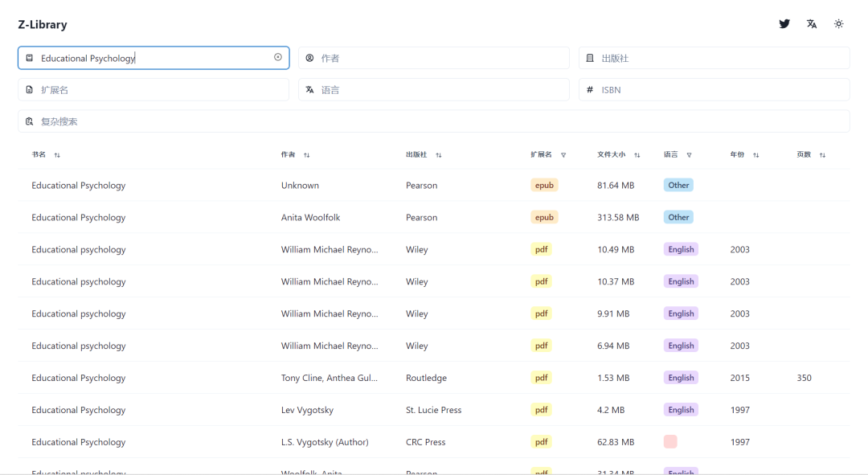Click the English tag in Routledge row

[681, 378]
